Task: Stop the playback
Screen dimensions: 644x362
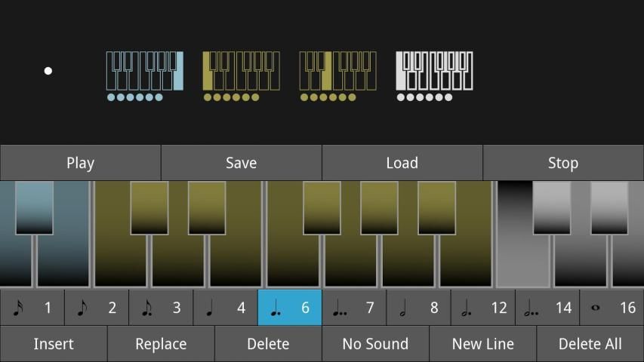Action: (x=563, y=163)
